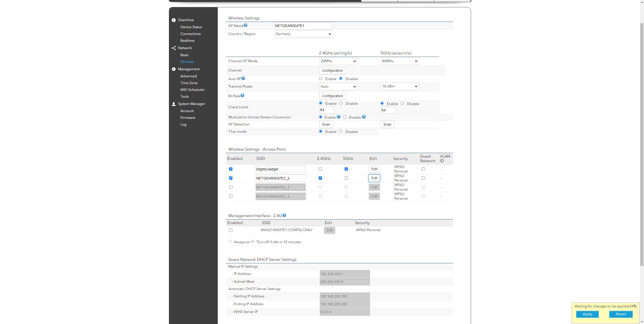
Task: Open 2.4GHz Transmit Power dropdown
Action: 338,87
